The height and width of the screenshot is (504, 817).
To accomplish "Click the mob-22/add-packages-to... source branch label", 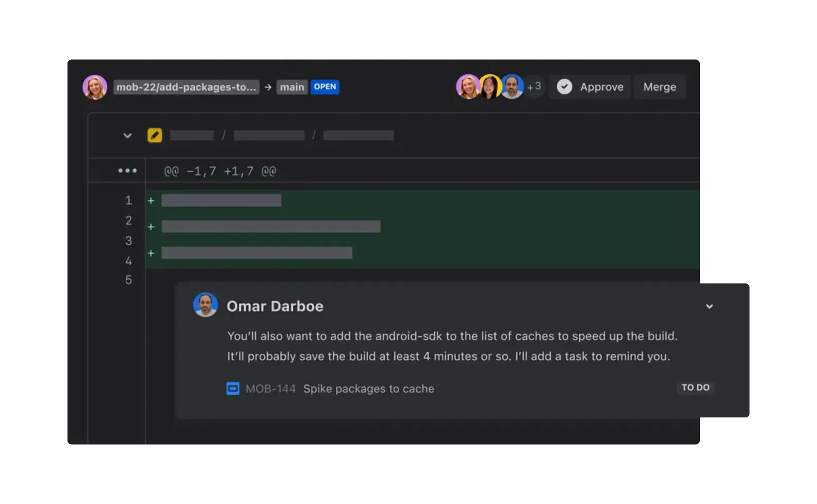I will pos(186,87).
